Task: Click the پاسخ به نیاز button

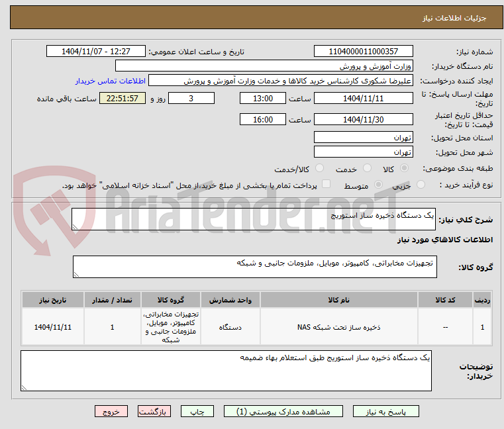Action: pyautogui.click(x=385, y=411)
